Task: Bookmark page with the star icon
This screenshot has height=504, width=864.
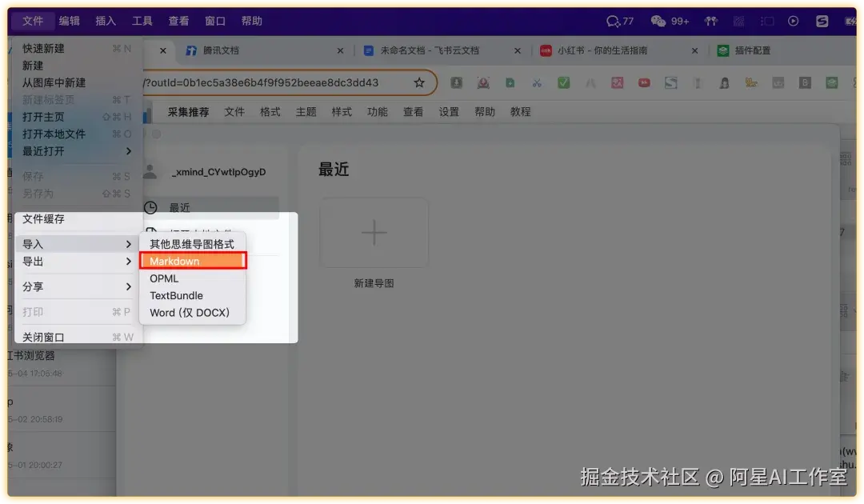Action: [418, 82]
